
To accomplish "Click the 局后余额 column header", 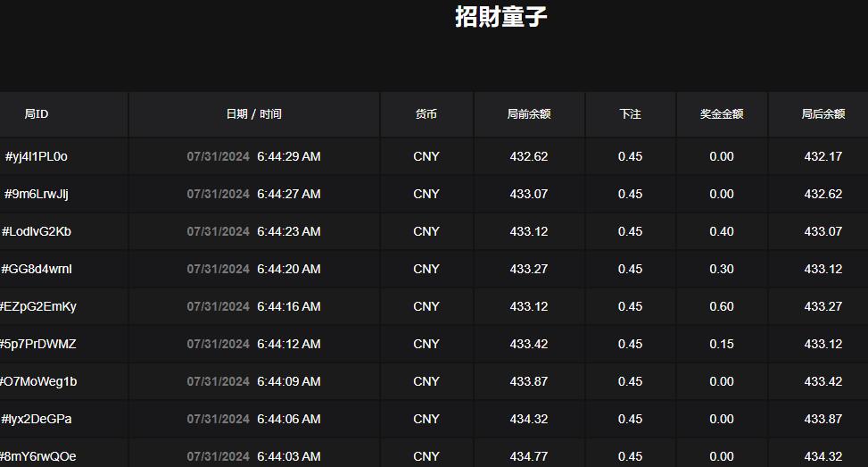I will pos(823,114).
